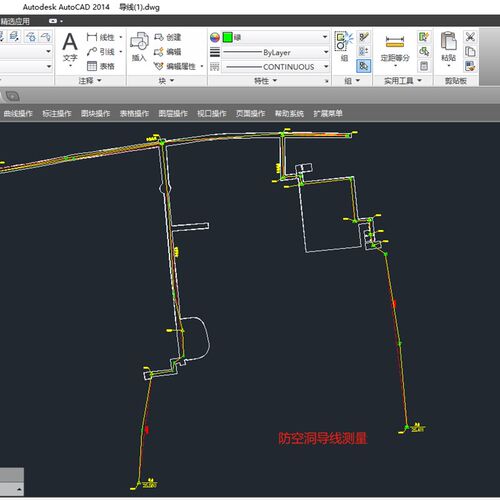
Task: Open the 帮助系统 menu
Action: coord(289,114)
